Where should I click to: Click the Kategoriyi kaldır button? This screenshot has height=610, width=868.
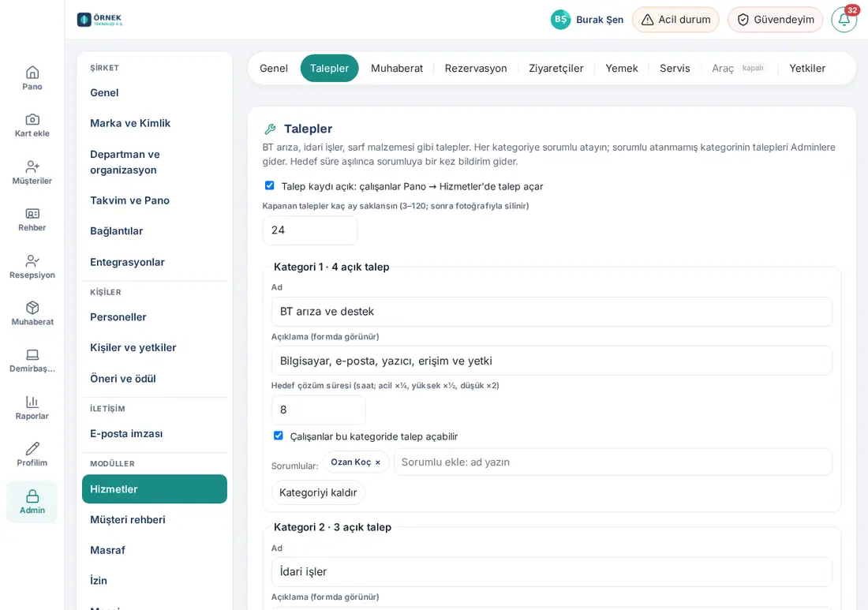pyautogui.click(x=318, y=492)
